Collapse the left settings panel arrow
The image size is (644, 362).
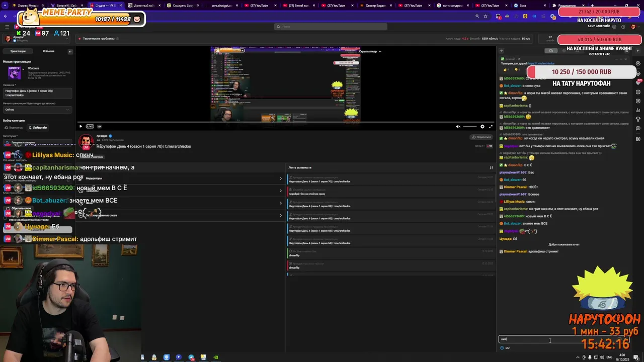coord(70,51)
